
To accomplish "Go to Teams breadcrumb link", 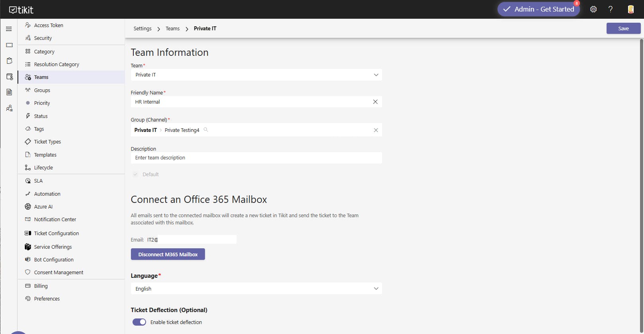I will (x=172, y=29).
